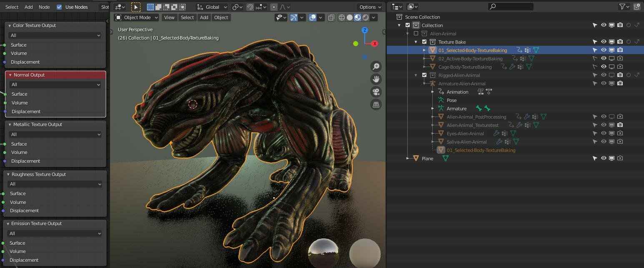The height and width of the screenshot is (268, 644).
Task: Toggle selectable arrow for Texture Bake collection
Action: tap(595, 42)
